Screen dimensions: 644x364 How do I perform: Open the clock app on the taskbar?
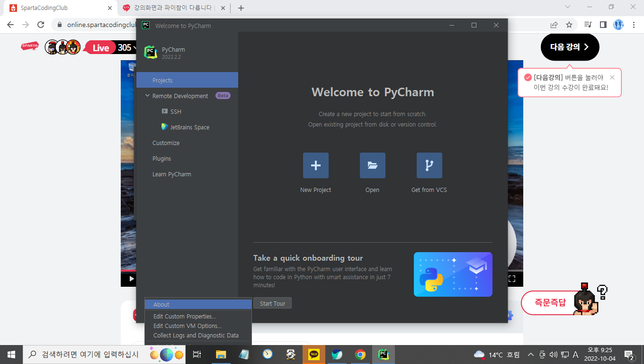point(268,355)
